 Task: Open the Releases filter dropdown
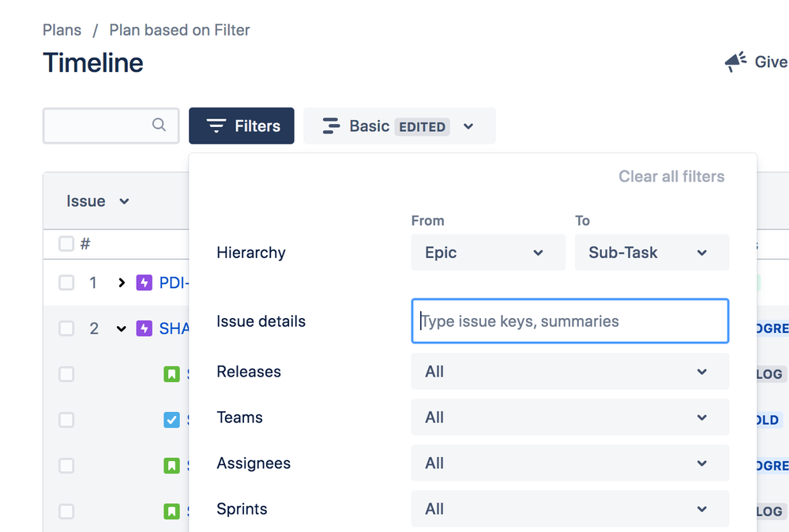pyautogui.click(x=569, y=372)
